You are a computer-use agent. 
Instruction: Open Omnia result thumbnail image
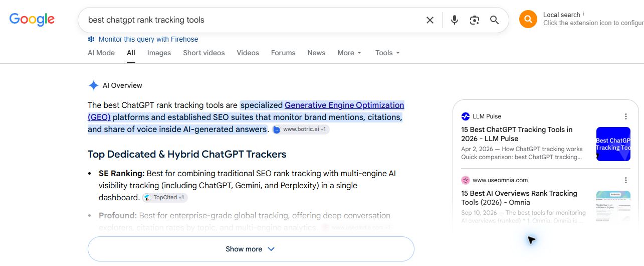[613, 207]
